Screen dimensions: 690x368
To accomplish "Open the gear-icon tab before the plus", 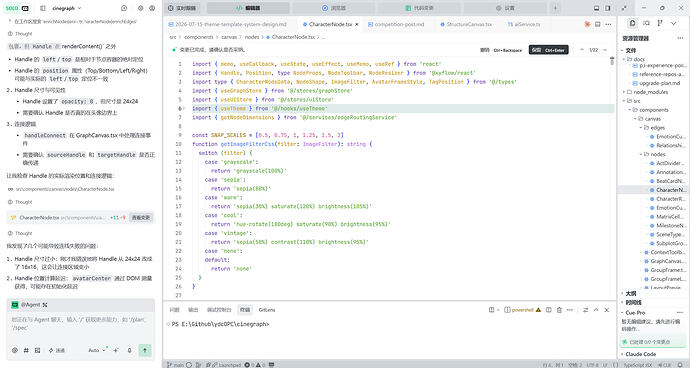I will point(505,8).
